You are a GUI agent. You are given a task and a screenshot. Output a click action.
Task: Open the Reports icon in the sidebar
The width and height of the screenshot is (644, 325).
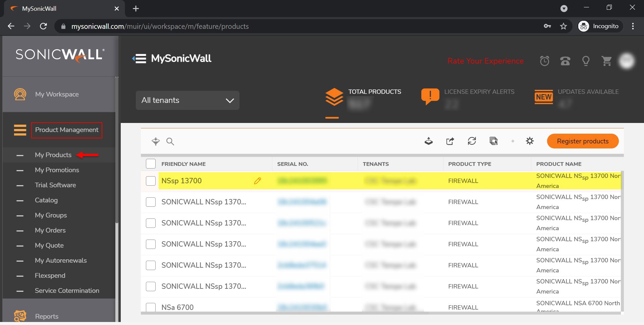[20, 316]
